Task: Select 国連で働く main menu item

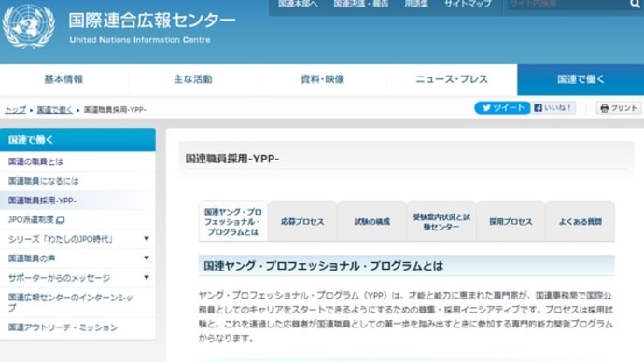Action: [581, 79]
